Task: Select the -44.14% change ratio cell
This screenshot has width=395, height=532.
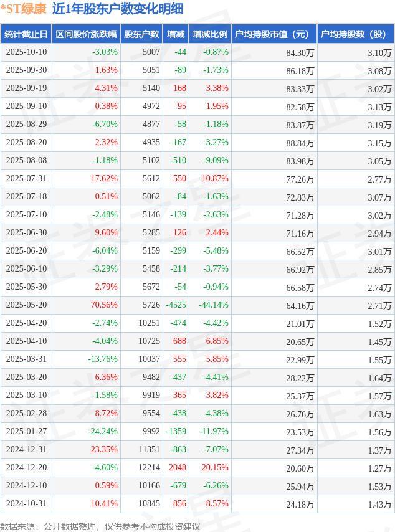Action: point(213,305)
